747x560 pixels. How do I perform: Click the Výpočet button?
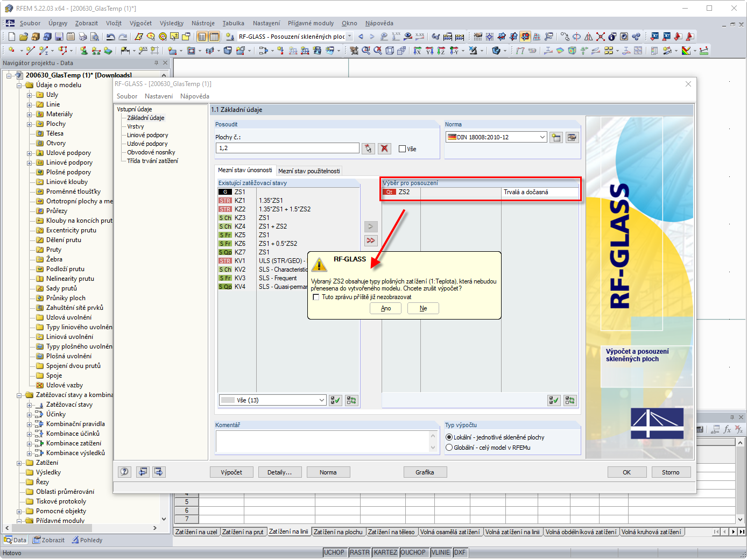coord(231,472)
